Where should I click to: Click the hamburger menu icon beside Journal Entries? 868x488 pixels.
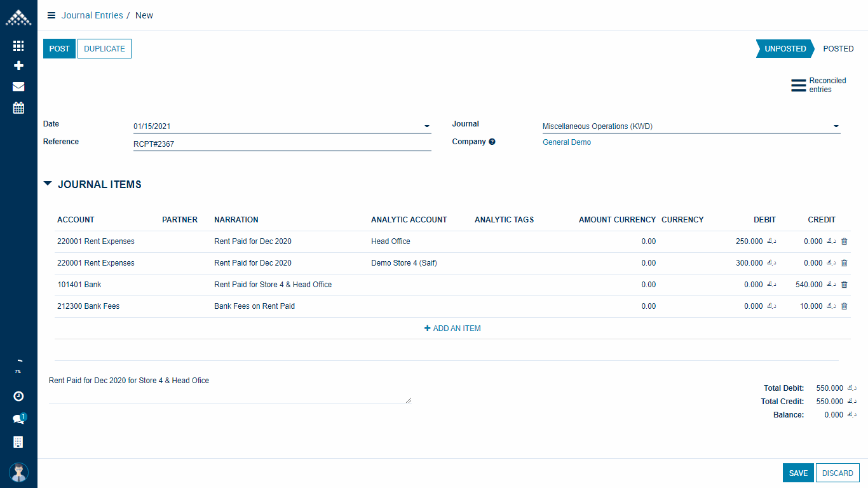51,15
